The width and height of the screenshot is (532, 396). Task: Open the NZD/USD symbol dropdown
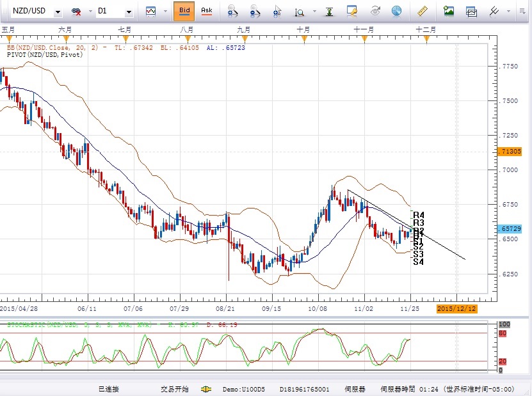(x=58, y=12)
